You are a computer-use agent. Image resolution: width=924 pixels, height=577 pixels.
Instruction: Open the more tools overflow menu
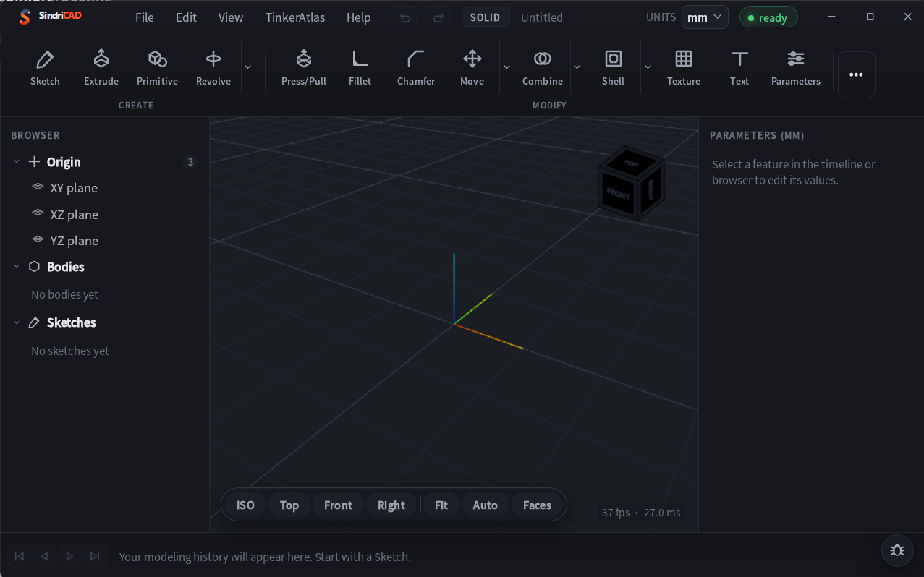click(857, 74)
